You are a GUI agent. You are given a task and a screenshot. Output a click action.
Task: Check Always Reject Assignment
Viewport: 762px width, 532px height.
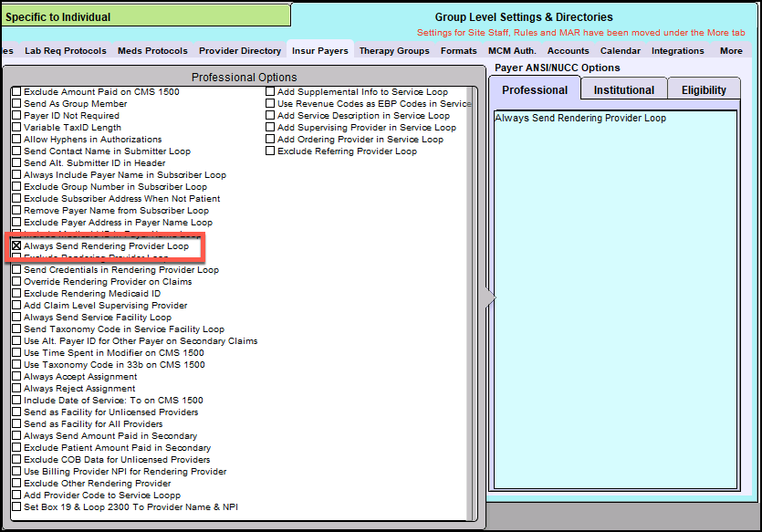coord(16,388)
